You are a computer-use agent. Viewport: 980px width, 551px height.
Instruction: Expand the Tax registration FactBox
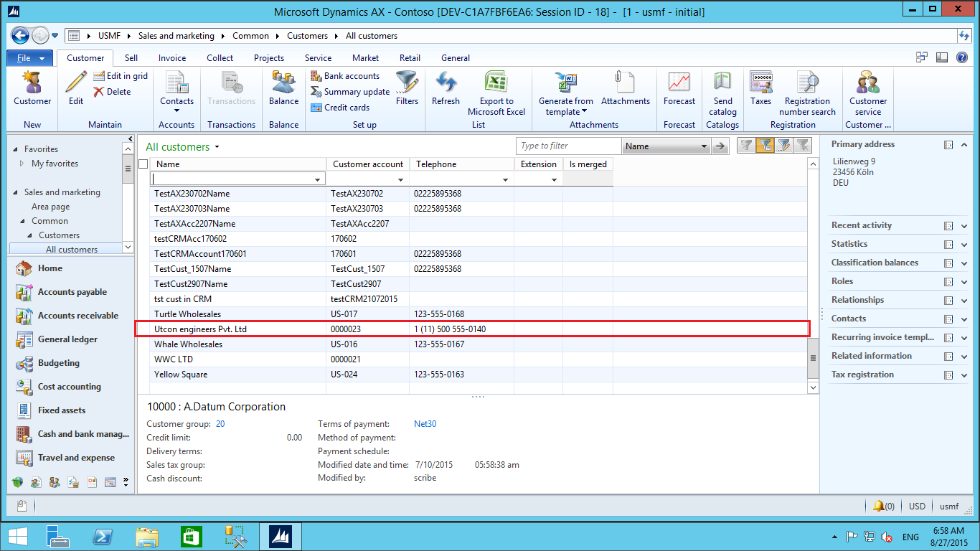964,375
